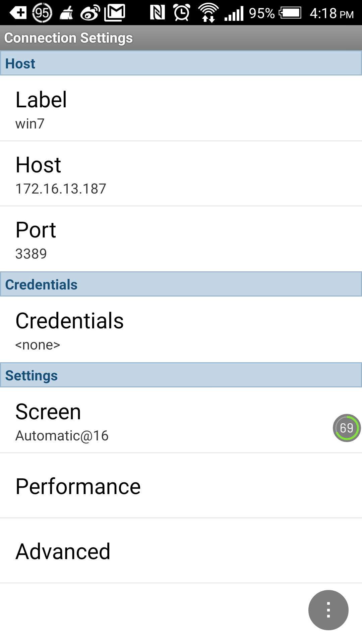
Task: Tap the three-dot overflow menu button
Action: 328,610
